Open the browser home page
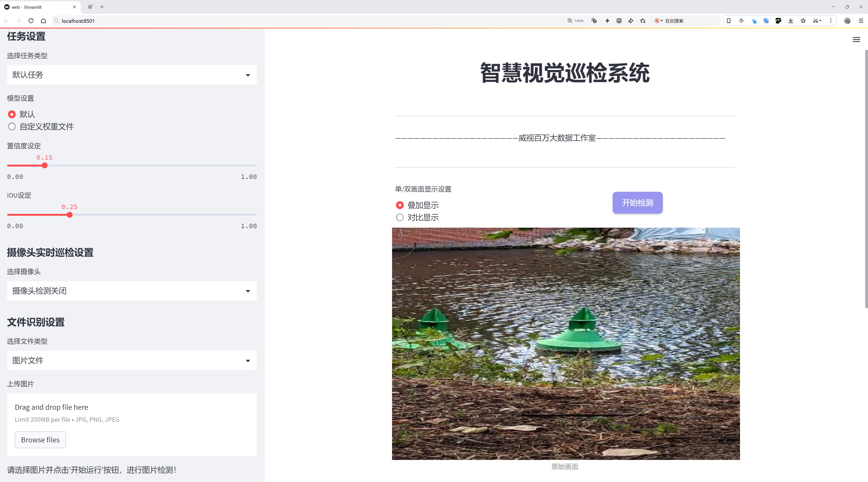868x482 pixels. point(43,21)
